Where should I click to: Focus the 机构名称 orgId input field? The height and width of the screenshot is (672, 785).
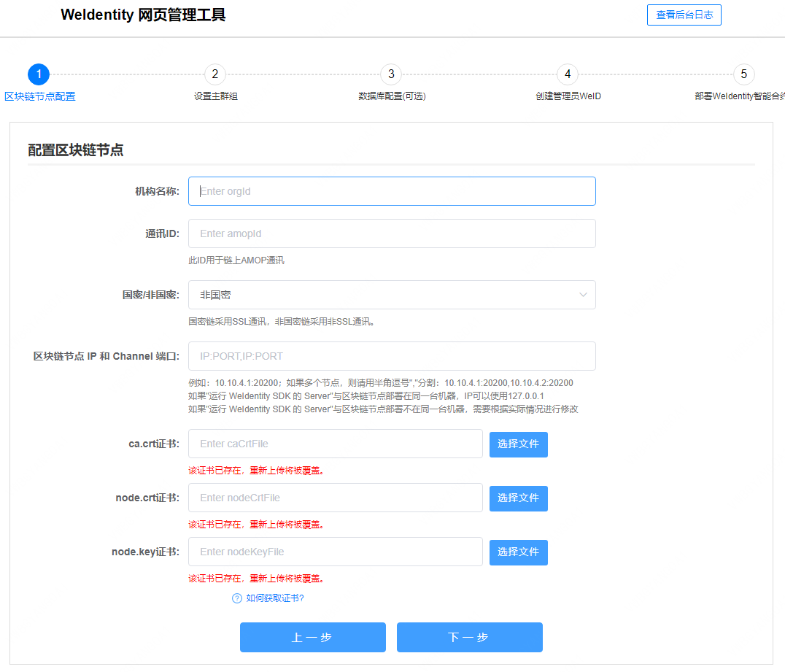pyautogui.click(x=392, y=191)
